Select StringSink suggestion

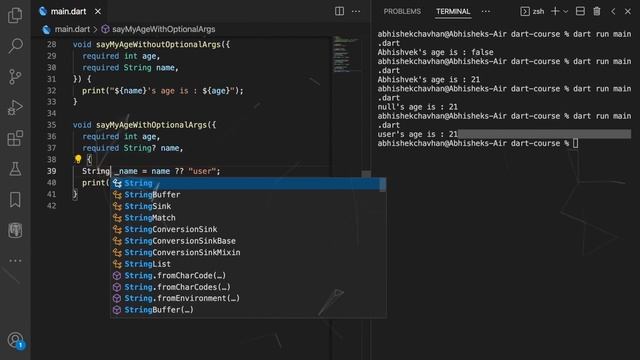tap(249, 206)
